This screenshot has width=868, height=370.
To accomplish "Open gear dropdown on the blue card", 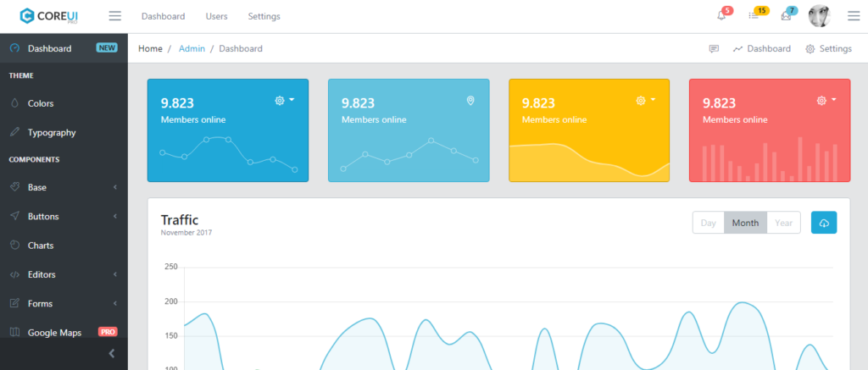I will click(x=285, y=100).
